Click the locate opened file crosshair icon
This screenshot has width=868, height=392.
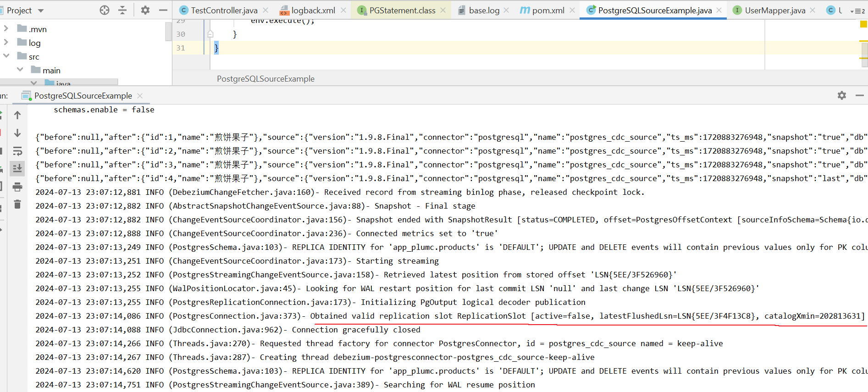[105, 10]
